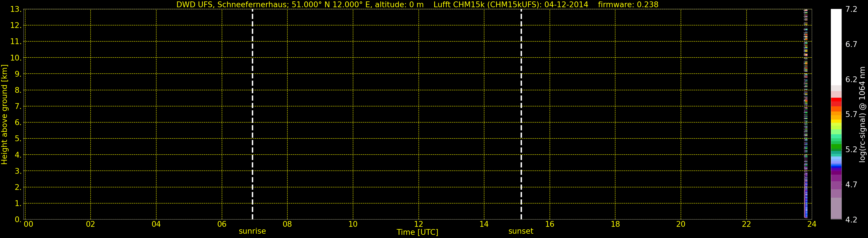Click the y-axis tick label 11
This screenshot has width=868, height=238.
[x=16, y=42]
